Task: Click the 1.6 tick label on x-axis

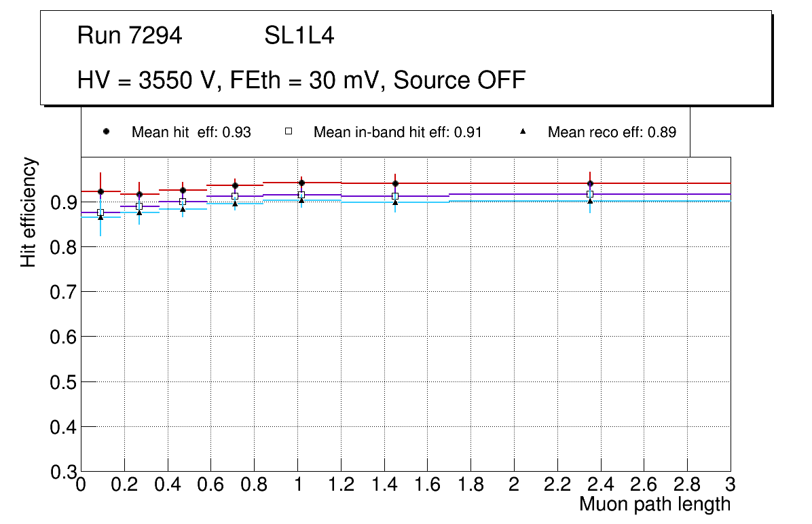Action: click(427, 485)
